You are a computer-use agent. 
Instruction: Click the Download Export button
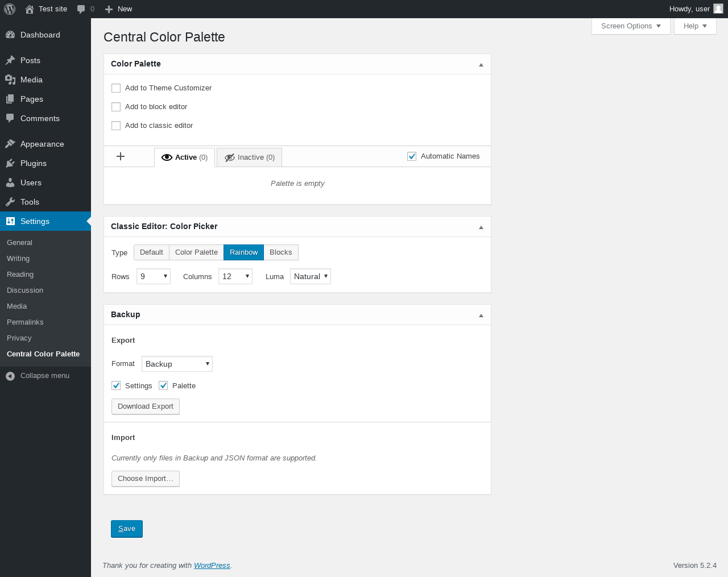point(146,406)
